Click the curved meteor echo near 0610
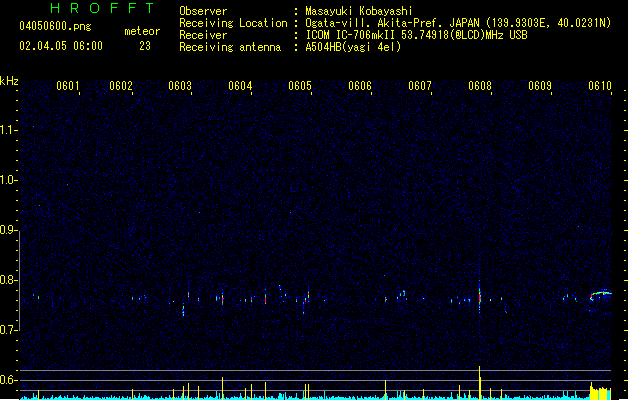The width and height of the screenshot is (629, 400). [601, 295]
